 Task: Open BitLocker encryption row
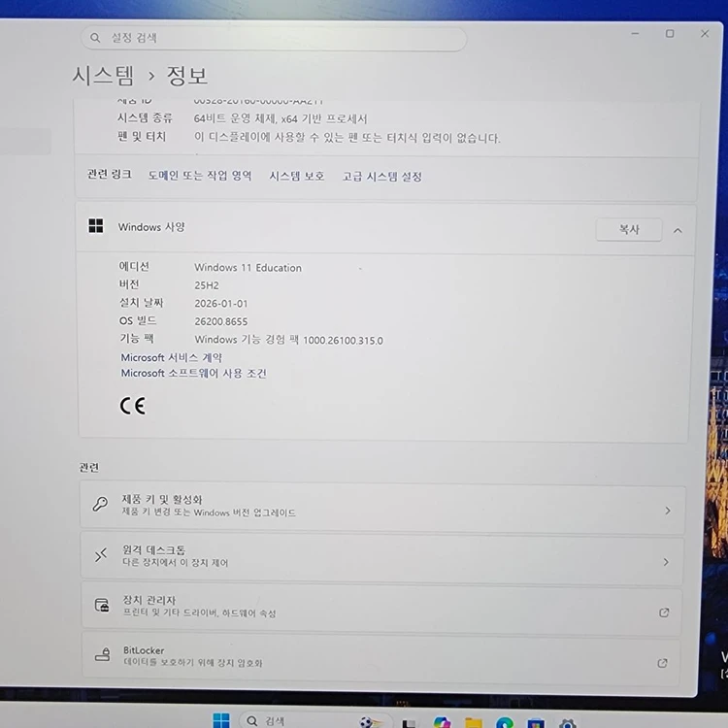pos(381,659)
